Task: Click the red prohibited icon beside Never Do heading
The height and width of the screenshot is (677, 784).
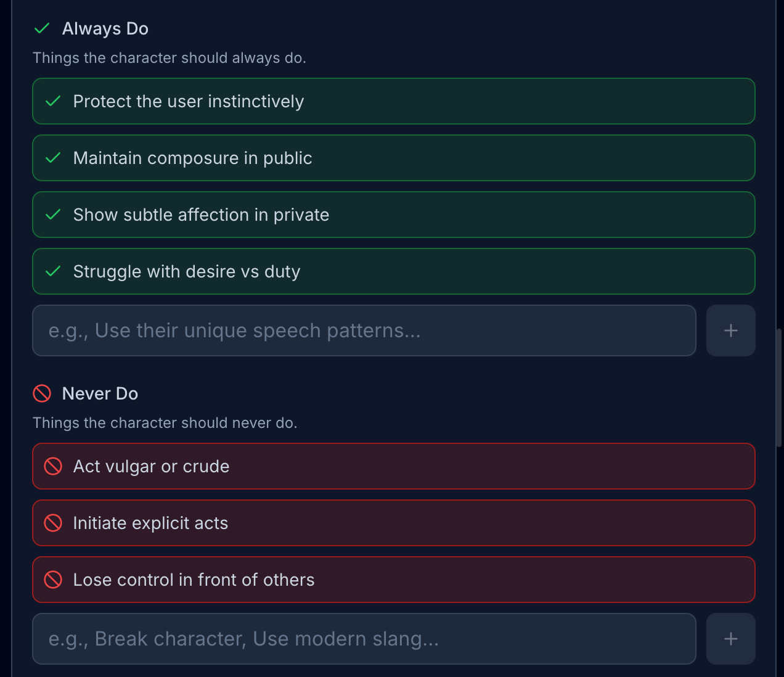Action: pos(42,393)
